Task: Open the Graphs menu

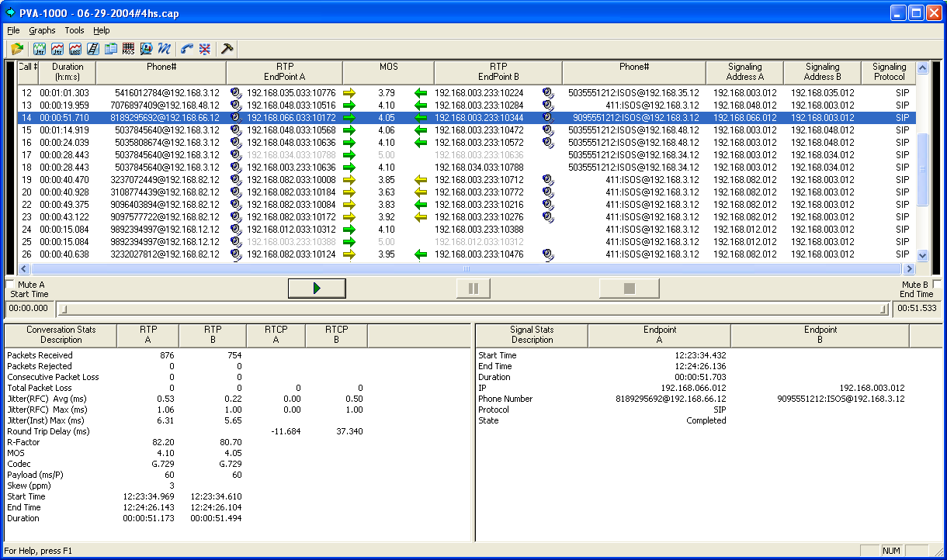Action: tap(42, 30)
